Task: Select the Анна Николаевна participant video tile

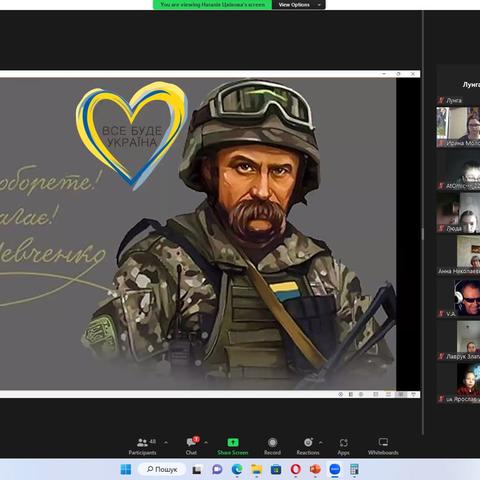Action: (458, 255)
